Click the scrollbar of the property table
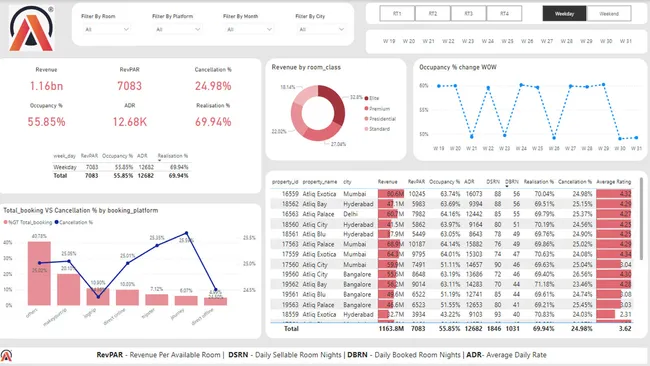The image size is (650, 366). click(641, 219)
